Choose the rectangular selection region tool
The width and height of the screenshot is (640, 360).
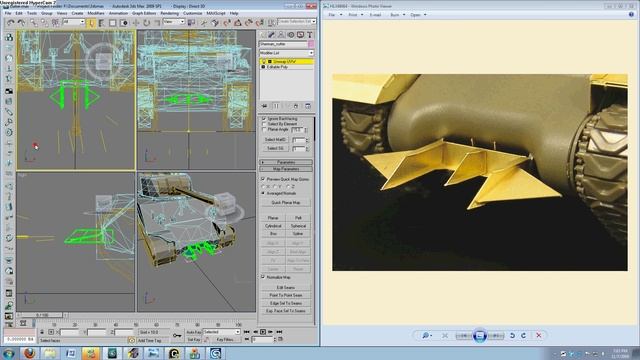click(x=112, y=23)
